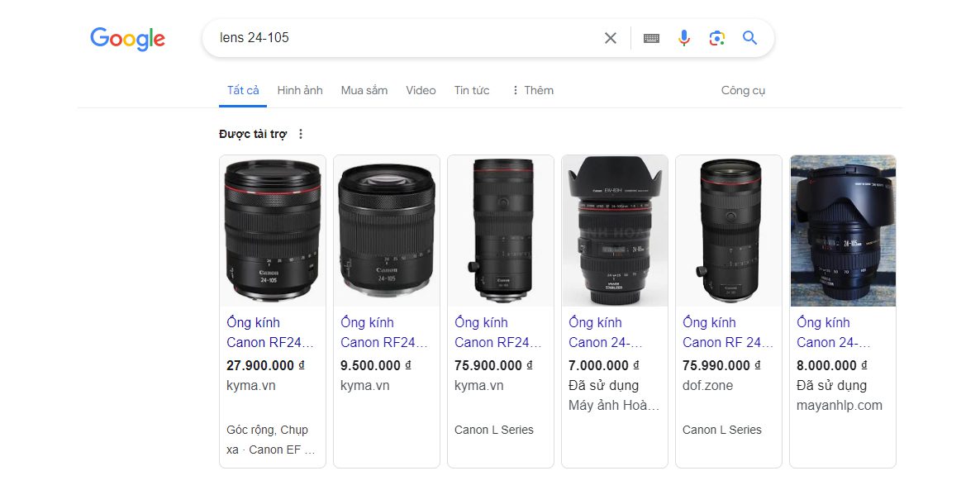
Task: Open Google Lens image search icon
Action: tap(717, 38)
